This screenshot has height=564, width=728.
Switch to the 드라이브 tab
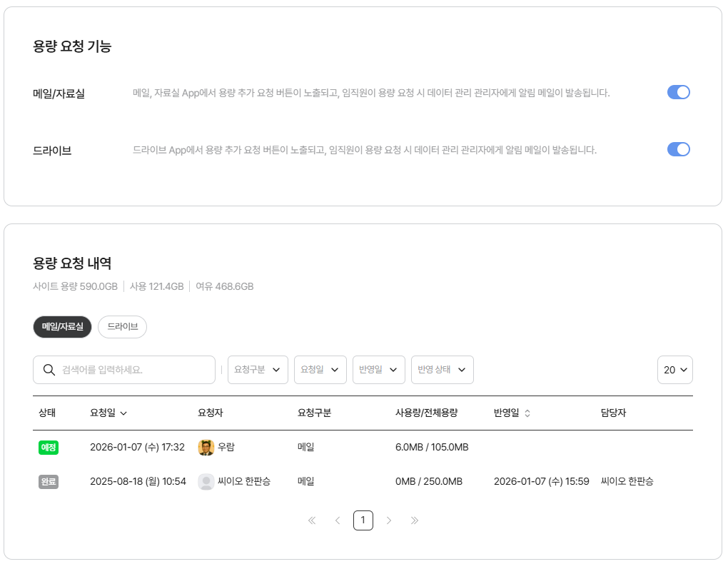[x=122, y=326]
